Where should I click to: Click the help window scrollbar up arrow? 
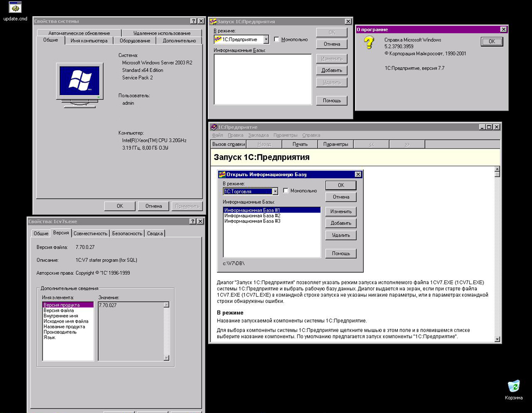point(497,169)
